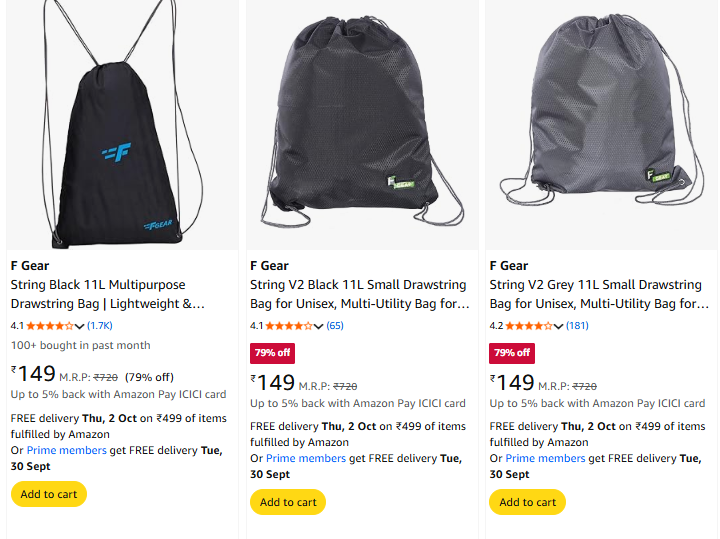Viewport: 720px width, 539px height.
Task: Add String V2 Black bag to cart
Action: click(x=288, y=502)
